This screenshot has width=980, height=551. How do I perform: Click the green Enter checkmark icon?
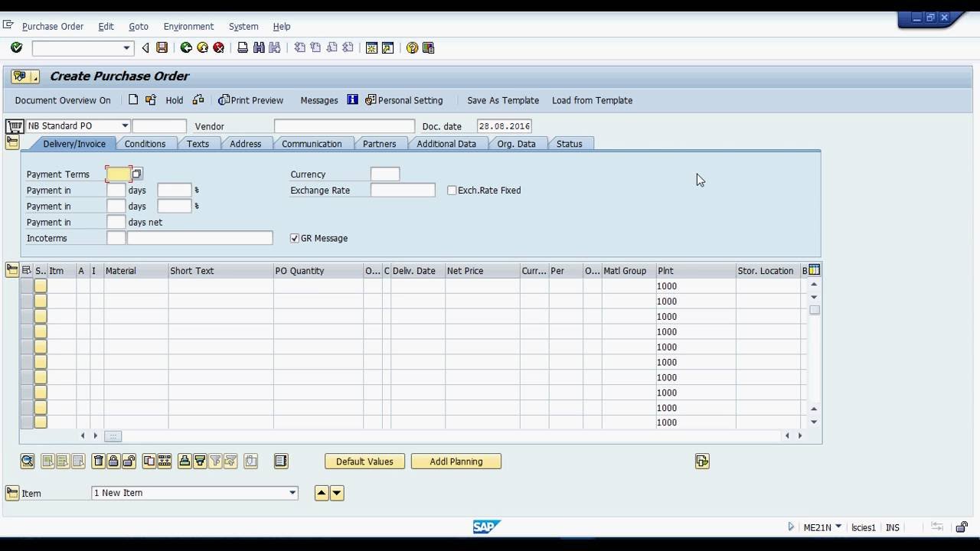point(16,47)
